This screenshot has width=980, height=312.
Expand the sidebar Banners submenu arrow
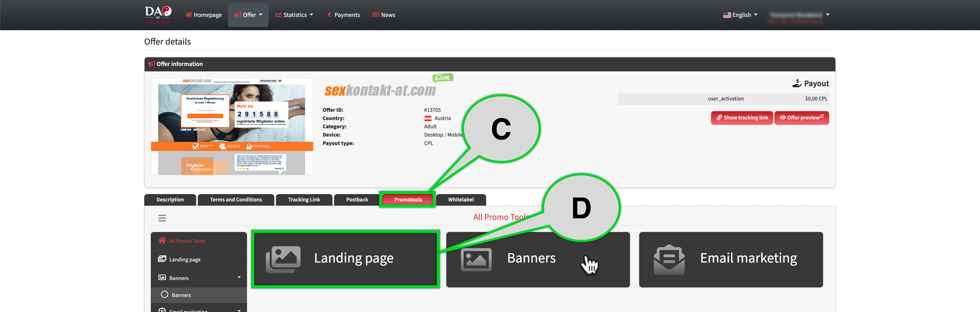point(239,277)
